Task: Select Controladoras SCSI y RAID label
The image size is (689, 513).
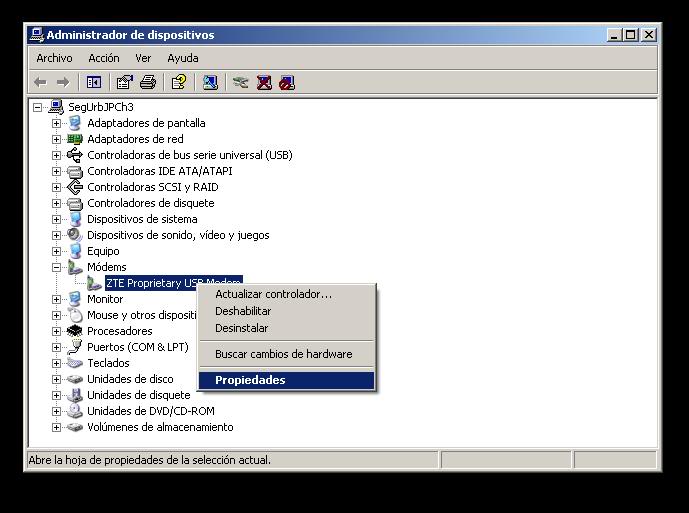Action: click(x=152, y=187)
